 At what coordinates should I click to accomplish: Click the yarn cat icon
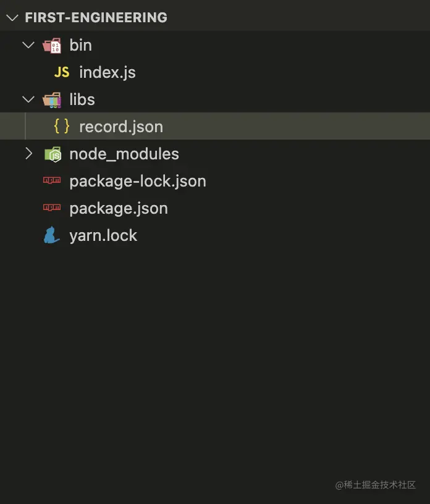(x=51, y=235)
